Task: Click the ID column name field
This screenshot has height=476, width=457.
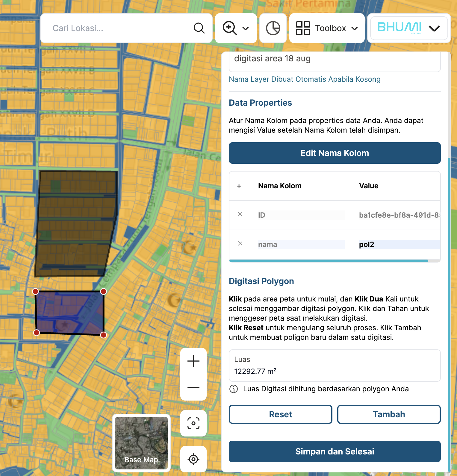Action: 301,215
